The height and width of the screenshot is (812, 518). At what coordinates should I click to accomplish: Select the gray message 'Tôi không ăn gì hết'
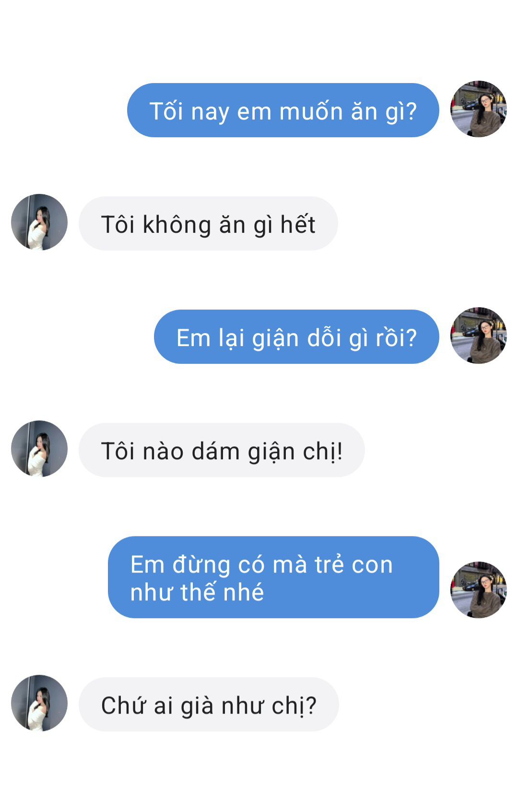pyautogui.click(x=208, y=224)
